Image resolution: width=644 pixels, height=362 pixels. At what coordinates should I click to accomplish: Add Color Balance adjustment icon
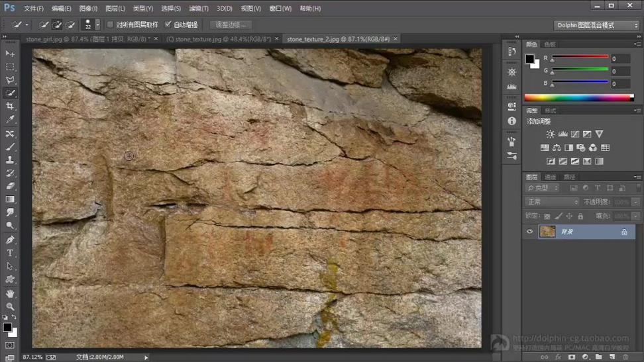[557, 148]
